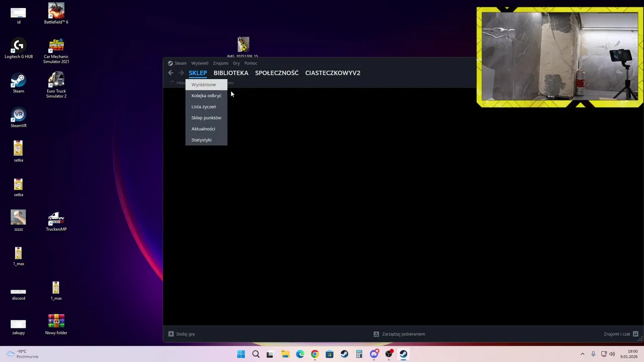Open the Windows Start menu
Screen dimensions: 644x362
[x=241, y=354]
